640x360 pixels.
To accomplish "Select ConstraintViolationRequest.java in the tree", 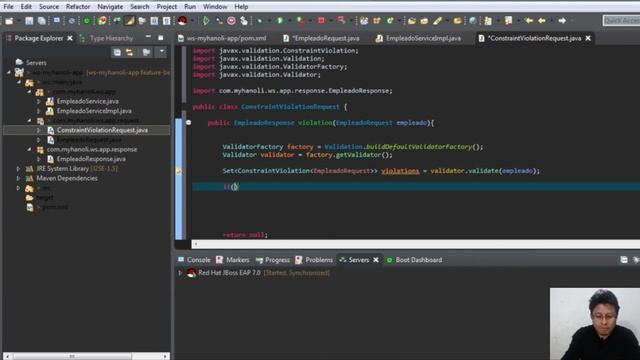I will coord(102,130).
